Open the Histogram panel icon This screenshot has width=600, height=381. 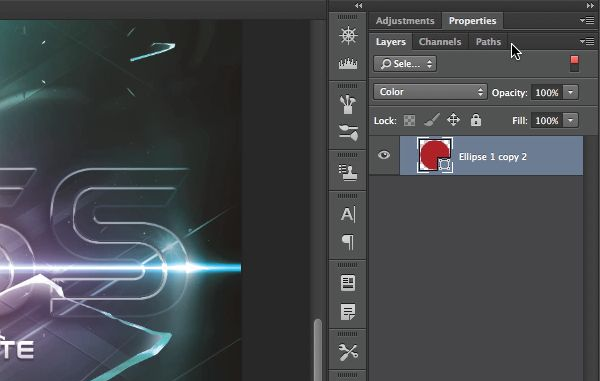click(348, 64)
